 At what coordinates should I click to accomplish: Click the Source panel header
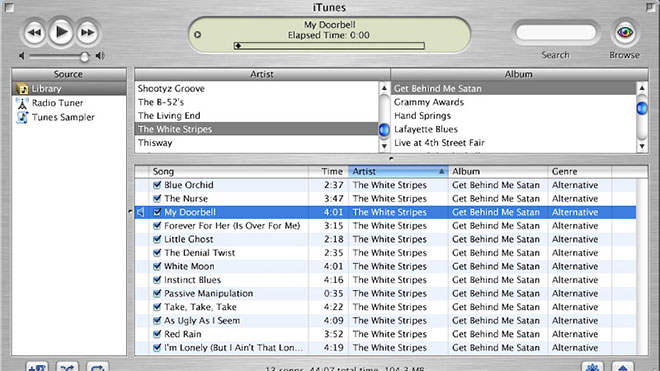click(69, 74)
